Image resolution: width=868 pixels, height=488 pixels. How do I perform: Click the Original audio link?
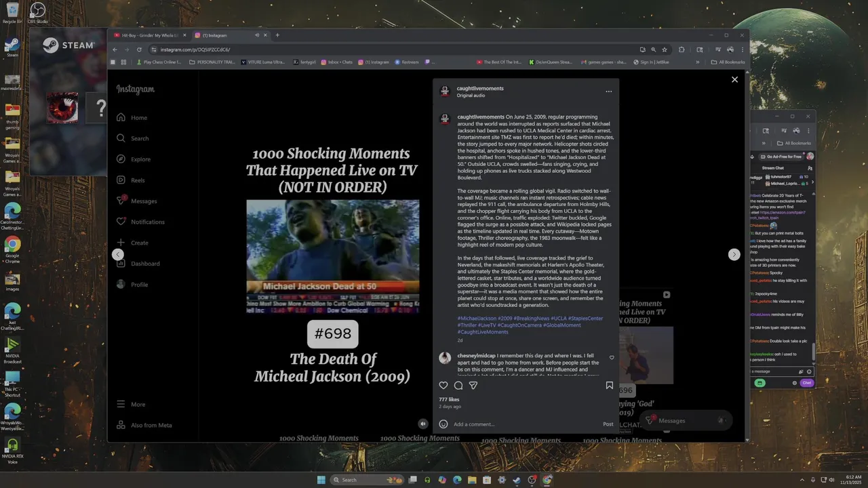471,96
